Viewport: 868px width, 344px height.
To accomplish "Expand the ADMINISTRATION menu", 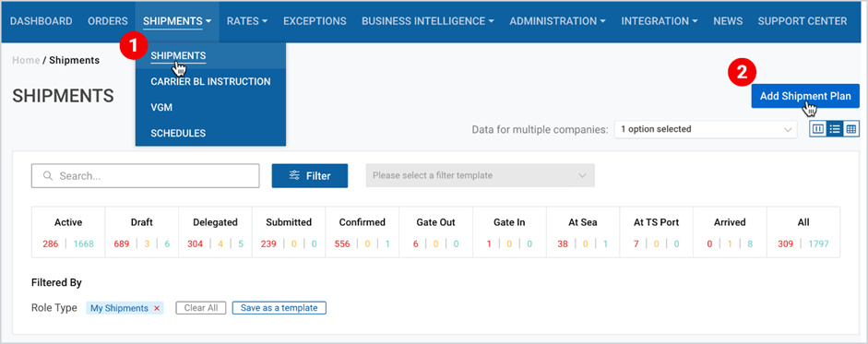I will (557, 21).
